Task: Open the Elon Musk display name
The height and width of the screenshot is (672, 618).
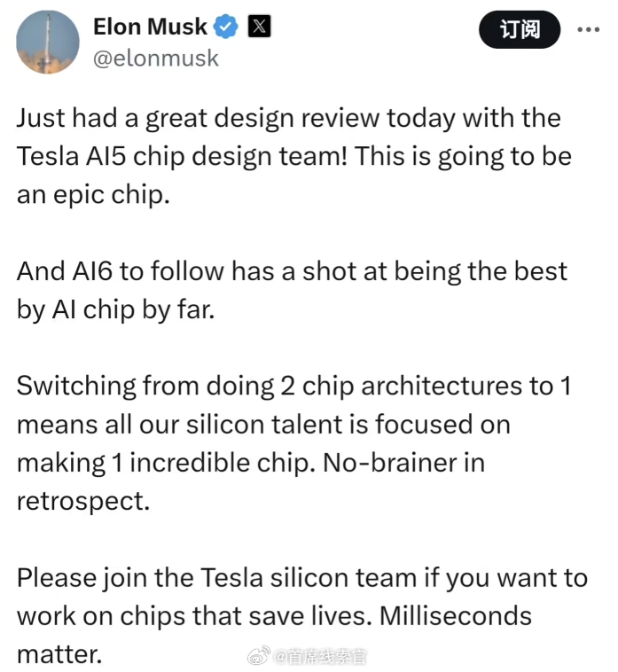Action: pos(150,27)
